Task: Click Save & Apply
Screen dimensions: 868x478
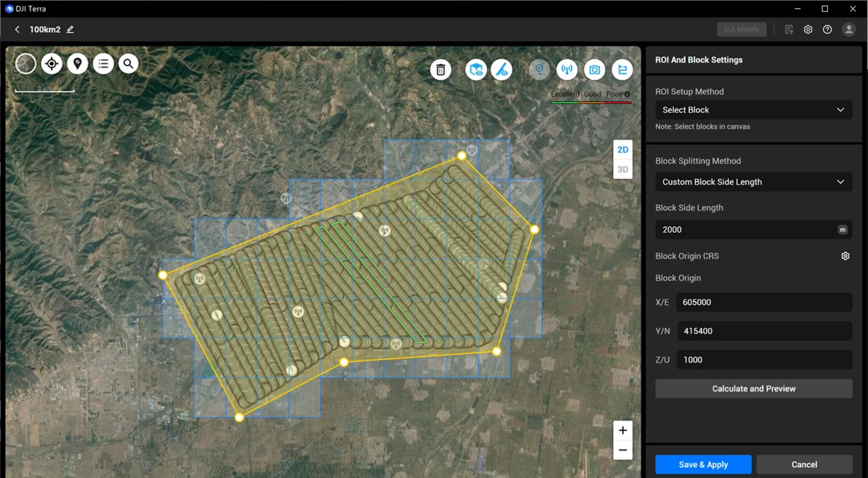Action: [x=703, y=464]
